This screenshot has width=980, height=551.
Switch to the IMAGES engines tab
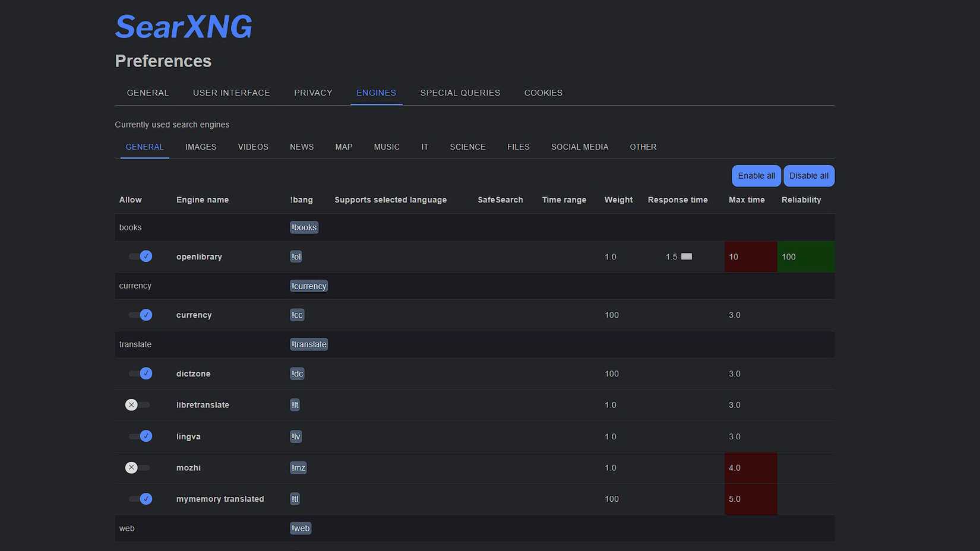[x=200, y=147]
